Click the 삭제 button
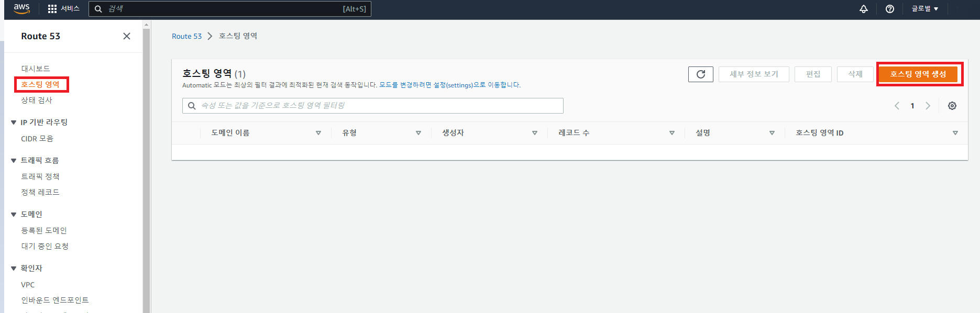 click(x=855, y=74)
